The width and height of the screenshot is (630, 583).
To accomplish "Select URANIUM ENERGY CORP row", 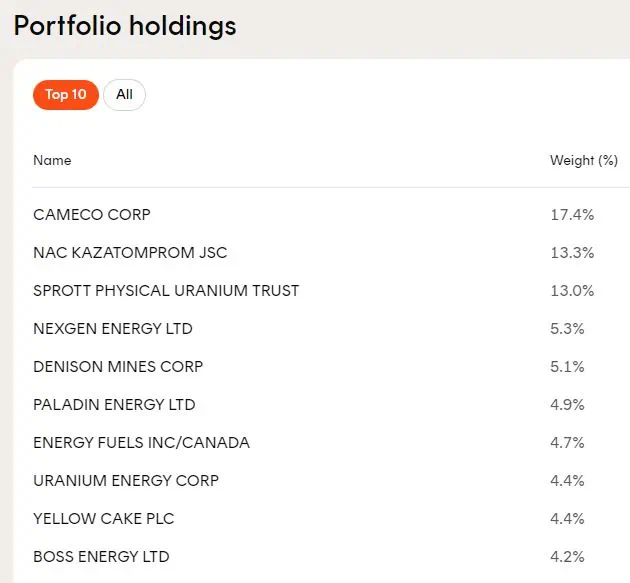I will point(126,481).
